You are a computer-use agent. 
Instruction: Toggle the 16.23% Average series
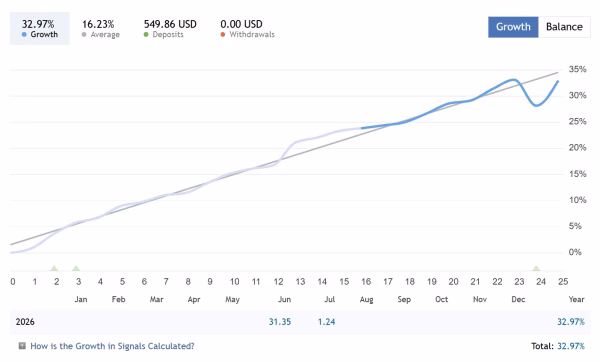(x=101, y=29)
